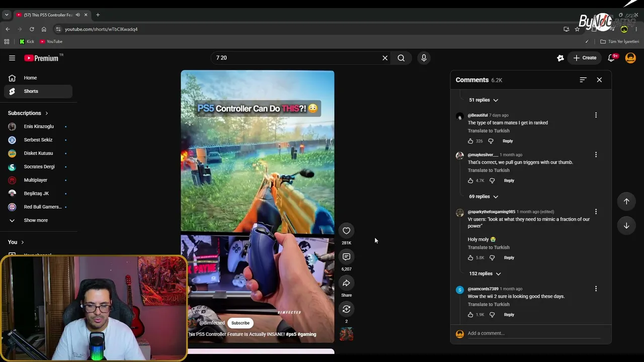
Task: Open the Short's comments icon
Action: 346,257
